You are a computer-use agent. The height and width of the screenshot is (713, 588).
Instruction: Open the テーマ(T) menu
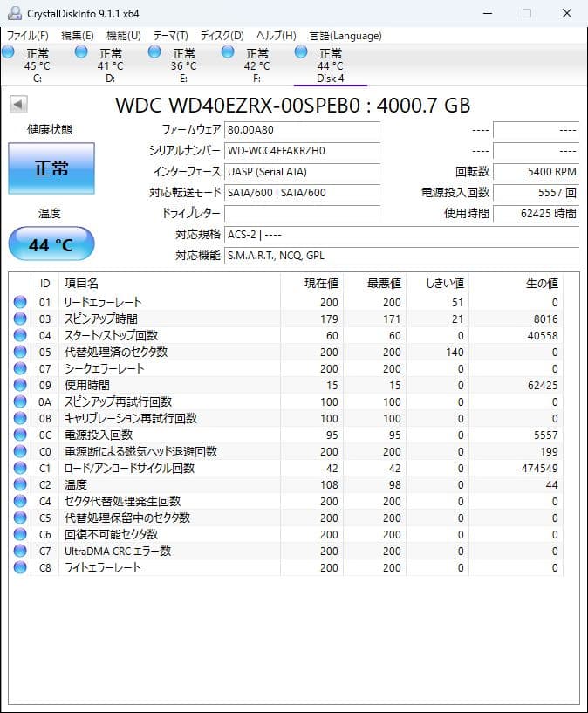[170, 36]
